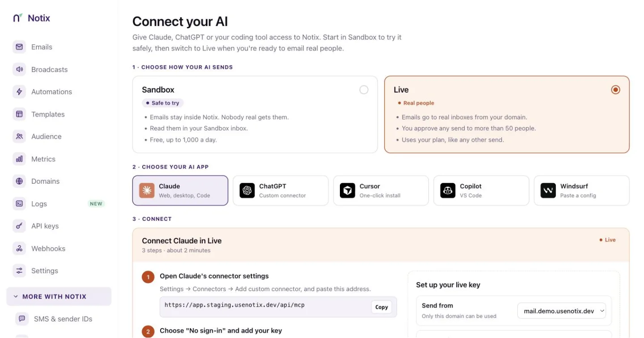
Task: Click the MCP URL address field
Action: [278, 307]
